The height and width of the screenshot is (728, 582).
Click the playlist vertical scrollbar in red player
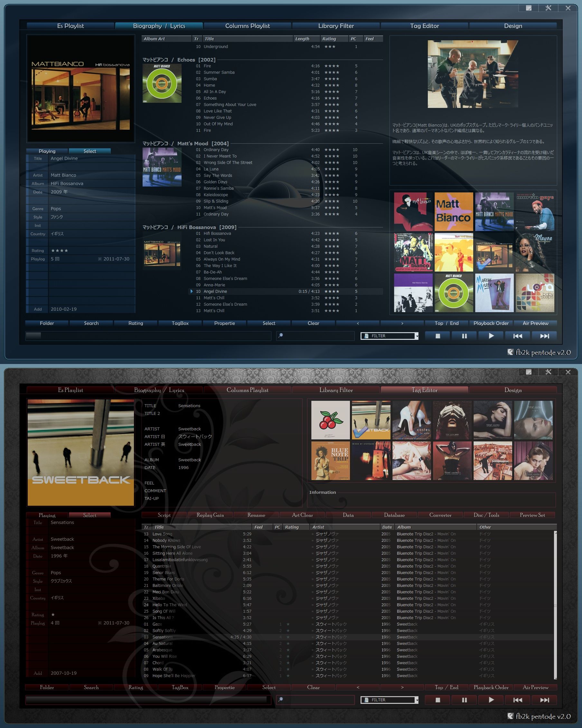click(x=555, y=605)
